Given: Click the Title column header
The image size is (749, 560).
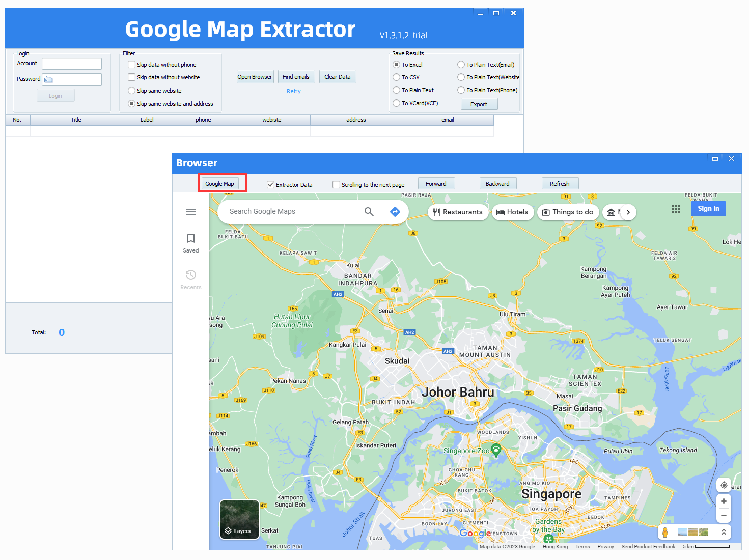Looking at the screenshot, I should click(x=76, y=120).
